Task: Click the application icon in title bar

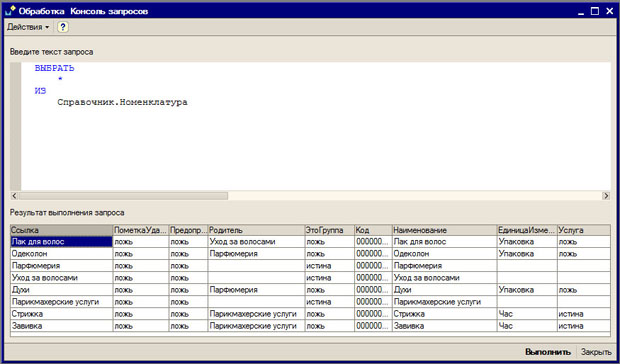Action: 10,11
